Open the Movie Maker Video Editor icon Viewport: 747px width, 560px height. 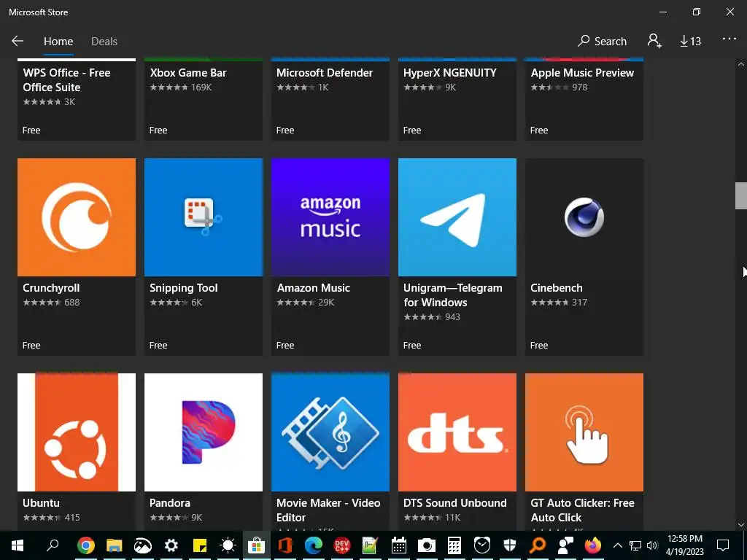tap(330, 432)
